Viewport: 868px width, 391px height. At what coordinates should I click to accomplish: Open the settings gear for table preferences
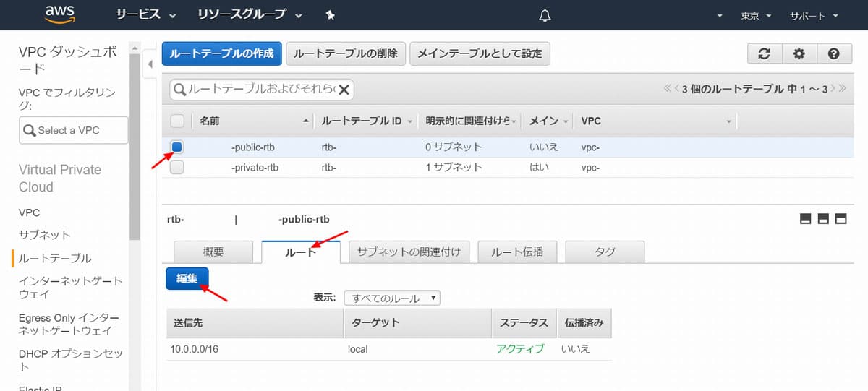pos(799,53)
